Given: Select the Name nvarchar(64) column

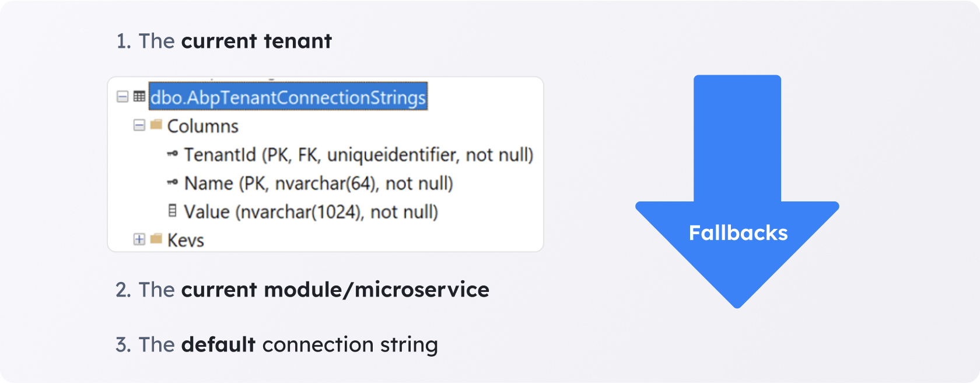Looking at the screenshot, I should click(x=318, y=183).
